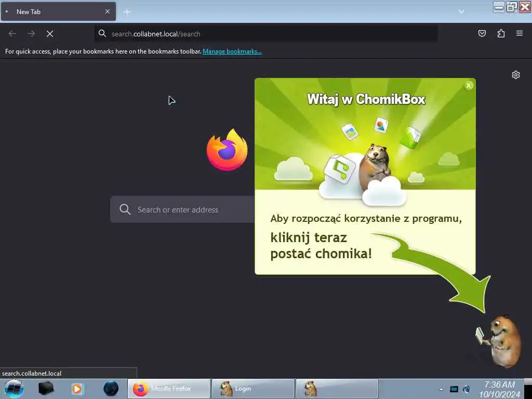The width and height of the screenshot is (532, 399).
Task: Open the Firefox hamburger application menu
Action: pos(520,33)
